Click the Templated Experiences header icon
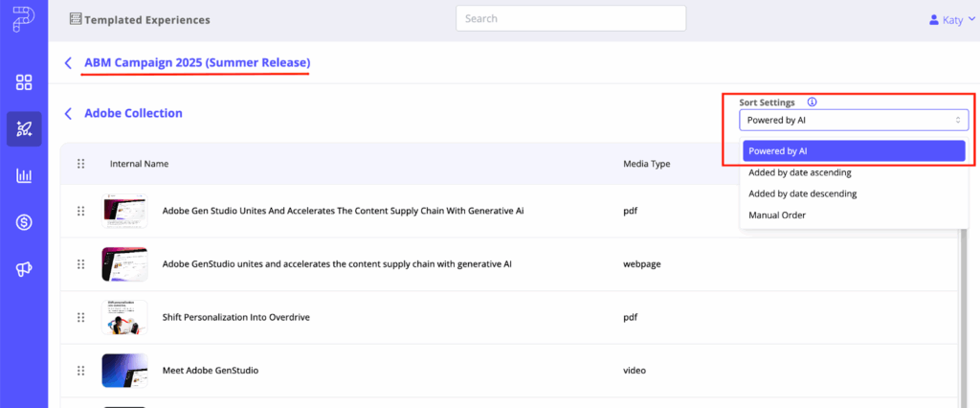Image resolution: width=980 pixels, height=408 pixels. [75, 19]
